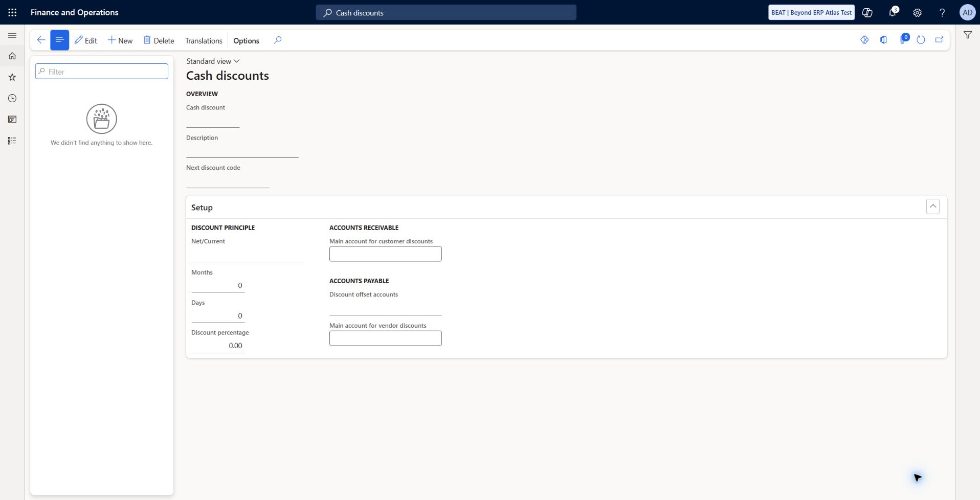Screen dimensions: 980x500
Task: Open in Microsoft Office icon
Action: [x=883, y=40]
